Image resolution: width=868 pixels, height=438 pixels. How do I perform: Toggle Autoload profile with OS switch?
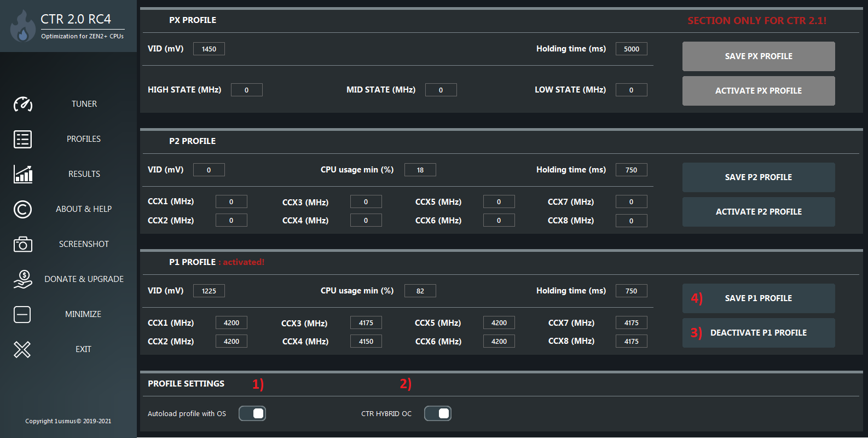pos(252,413)
